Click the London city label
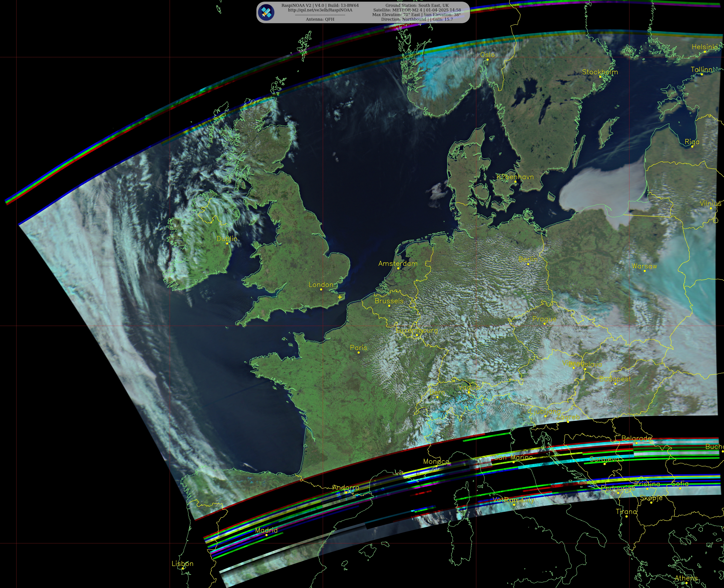Image resolution: width=724 pixels, height=588 pixels. [x=321, y=285]
